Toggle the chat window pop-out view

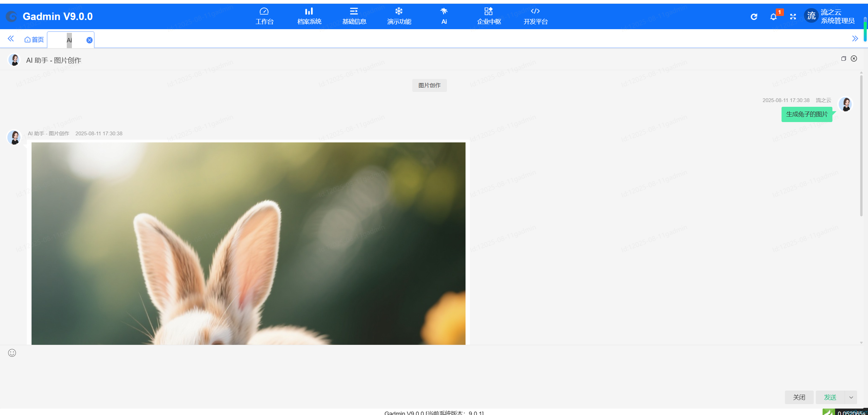pyautogui.click(x=844, y=58)
